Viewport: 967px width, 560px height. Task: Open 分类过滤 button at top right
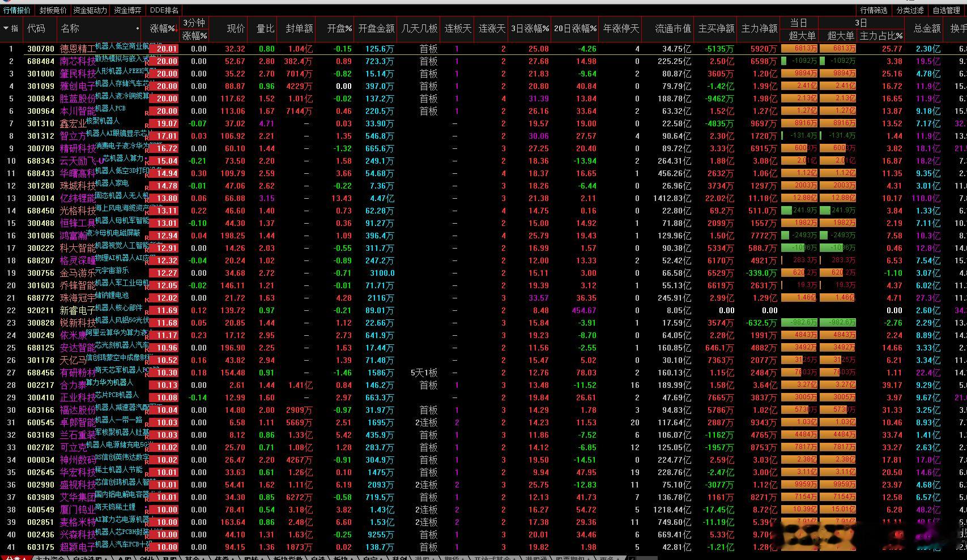[x=910, y=10]
